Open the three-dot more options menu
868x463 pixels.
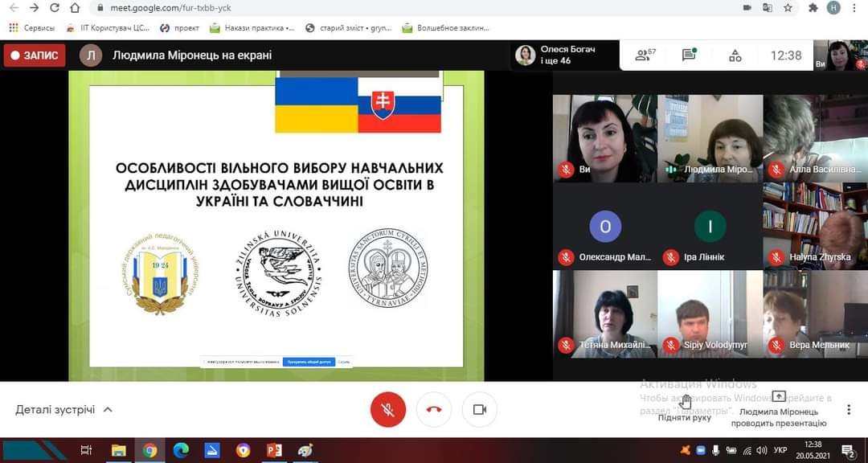(849, 410)
